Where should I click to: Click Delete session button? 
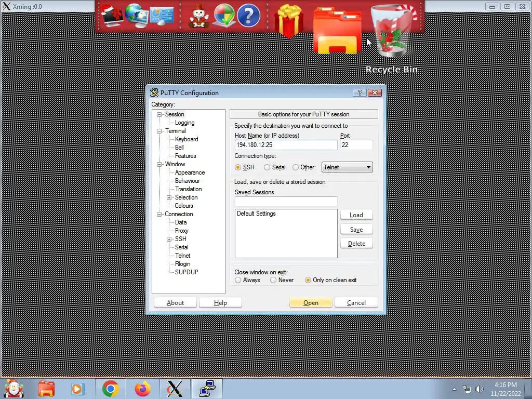click(356, 244)
